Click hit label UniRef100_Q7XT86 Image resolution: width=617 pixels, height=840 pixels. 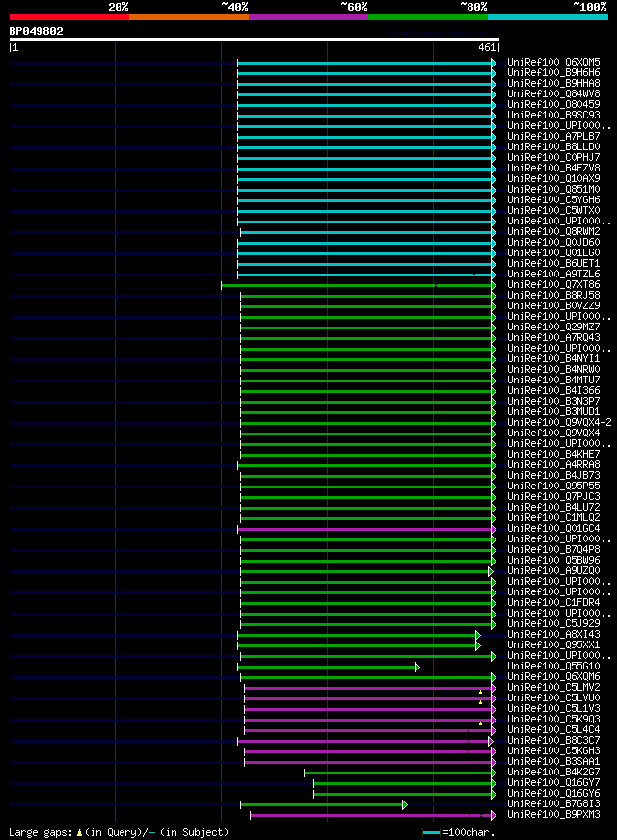click(553, 285)
